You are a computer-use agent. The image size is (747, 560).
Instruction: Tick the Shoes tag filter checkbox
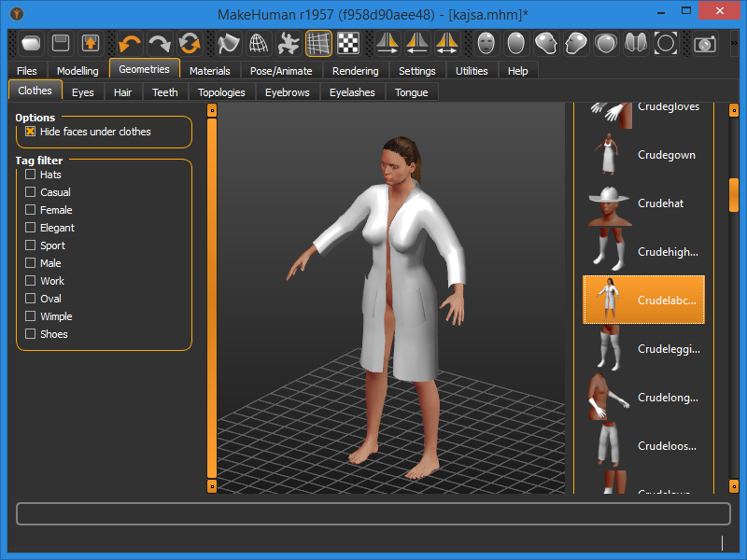coord(31,334)
